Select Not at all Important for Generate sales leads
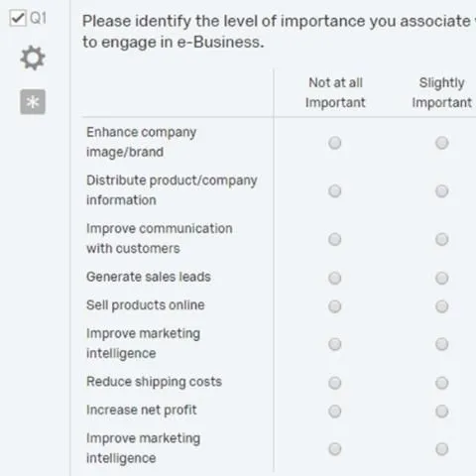476x476 pixels. pyautogui.click(x=334, y=278)
